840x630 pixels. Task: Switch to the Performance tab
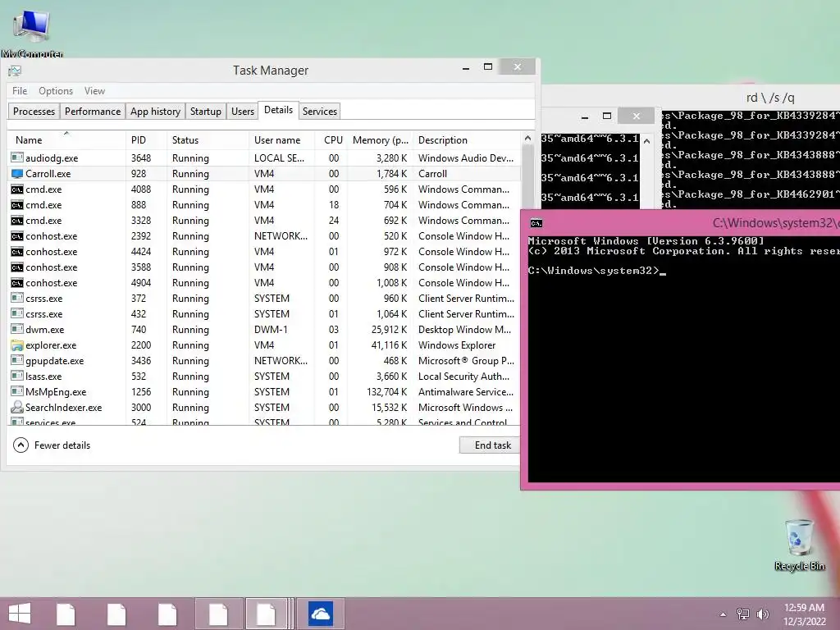[x=93, y=112]
